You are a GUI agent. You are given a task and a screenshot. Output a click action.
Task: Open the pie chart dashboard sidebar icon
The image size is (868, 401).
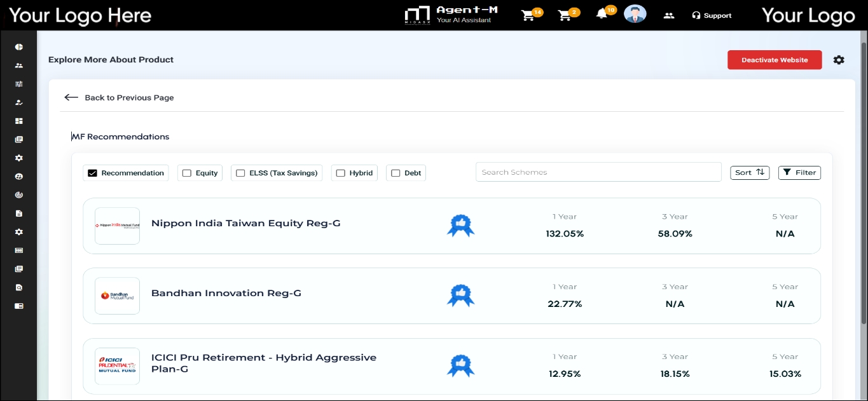click(19, 47)
